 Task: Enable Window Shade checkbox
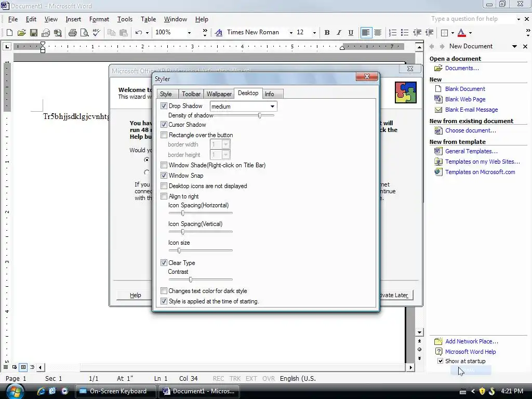point(164,165)
